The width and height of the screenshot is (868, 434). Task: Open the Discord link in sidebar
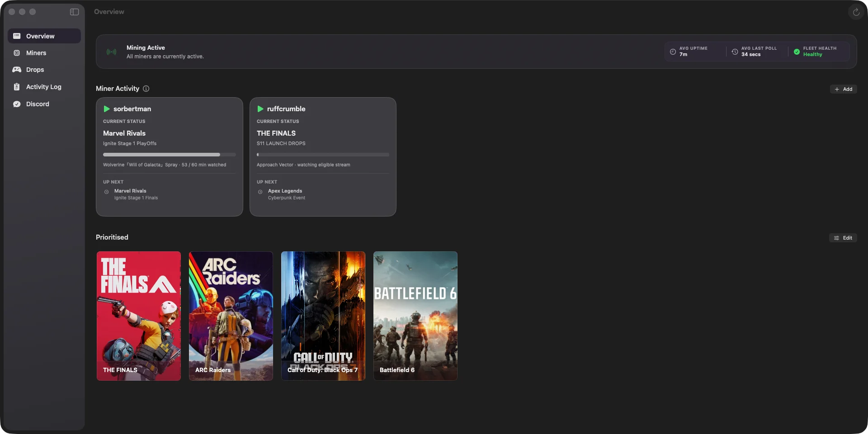click(x=44, y=104)
